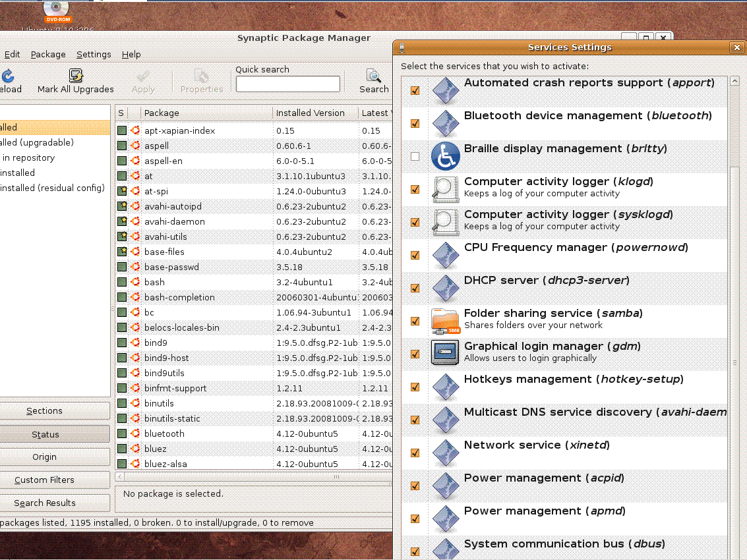Click the Status filter button
This screenshot has height=560, width=747.
pyautogui.click(x=54, y=434)
